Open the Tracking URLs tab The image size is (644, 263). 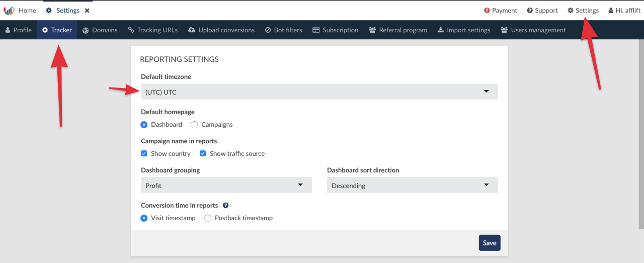[x=153, y=30]
